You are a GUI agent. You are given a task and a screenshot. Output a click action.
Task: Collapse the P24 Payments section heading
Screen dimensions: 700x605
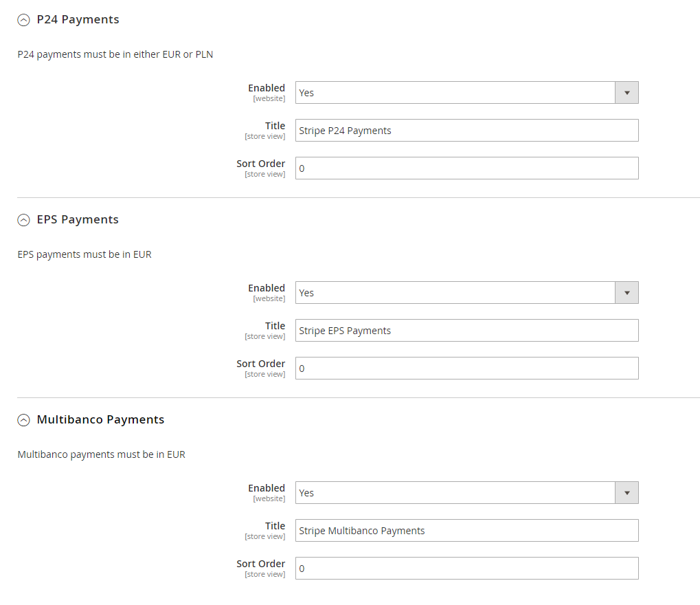pyautogui.click(x=78, y=19)
